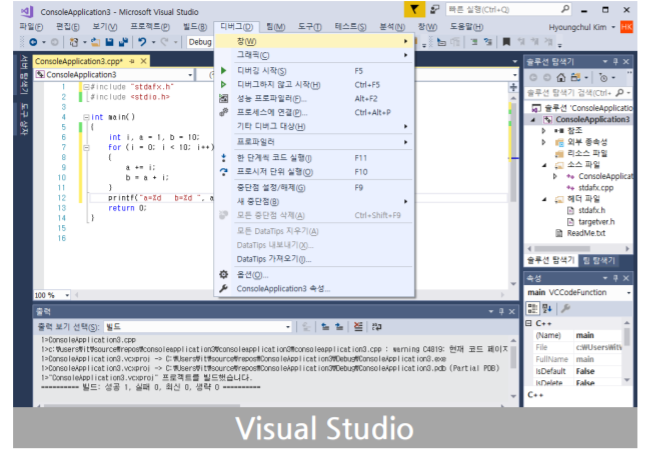Click the Hyoungchul Kim account name

[x=577, y=27]
